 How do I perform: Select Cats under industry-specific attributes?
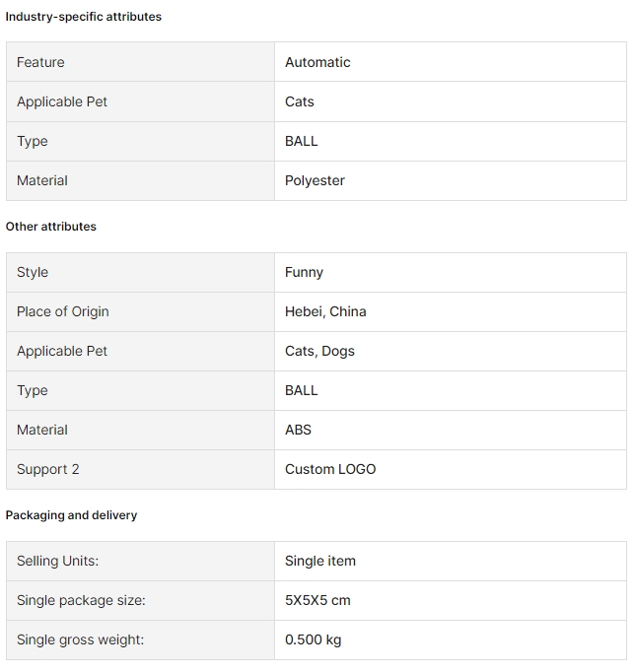[300, 101]
